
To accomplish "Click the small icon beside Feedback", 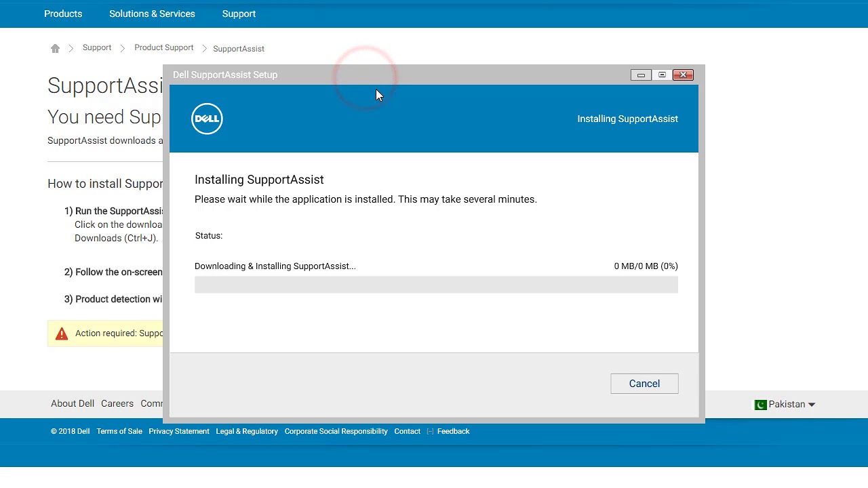I will 430,432.
